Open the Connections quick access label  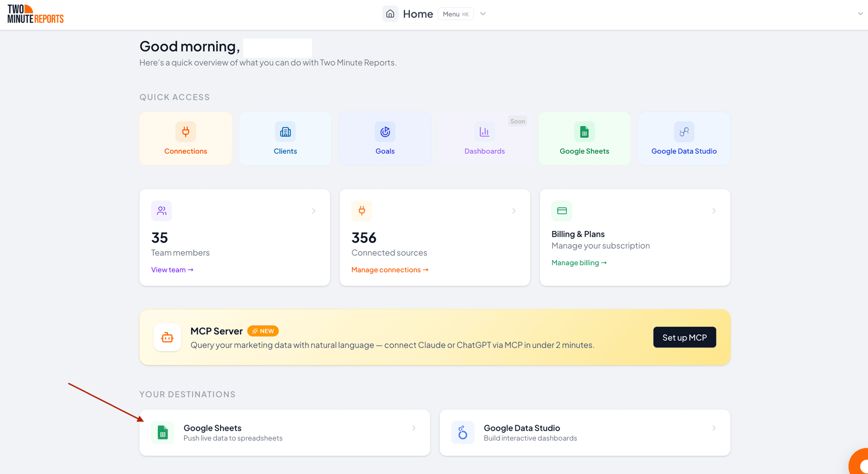[x=186, y=151]
